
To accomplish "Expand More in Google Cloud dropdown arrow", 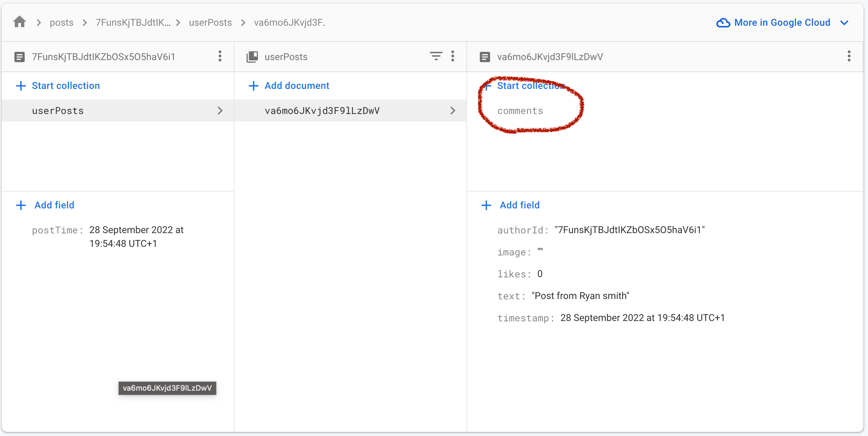I will pos(844,23).
